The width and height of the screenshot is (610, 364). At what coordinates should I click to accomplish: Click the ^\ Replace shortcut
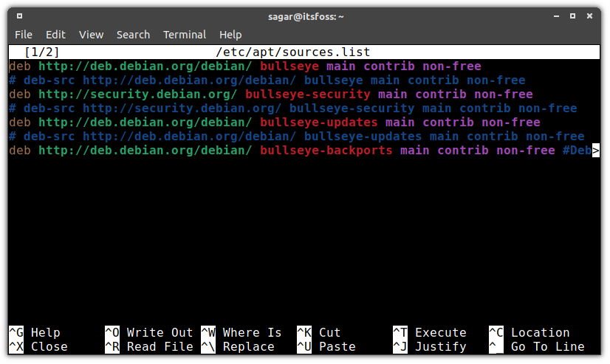coord(238,346)
